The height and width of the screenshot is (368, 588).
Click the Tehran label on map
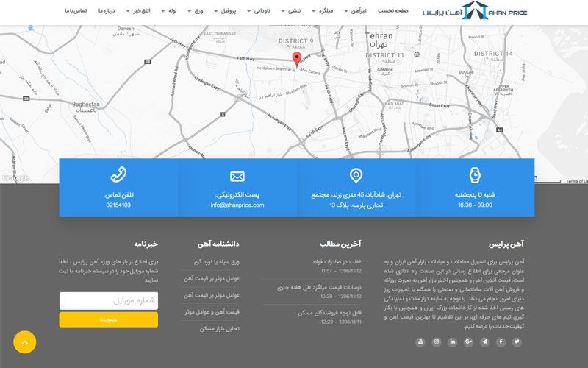coord(379,36)
